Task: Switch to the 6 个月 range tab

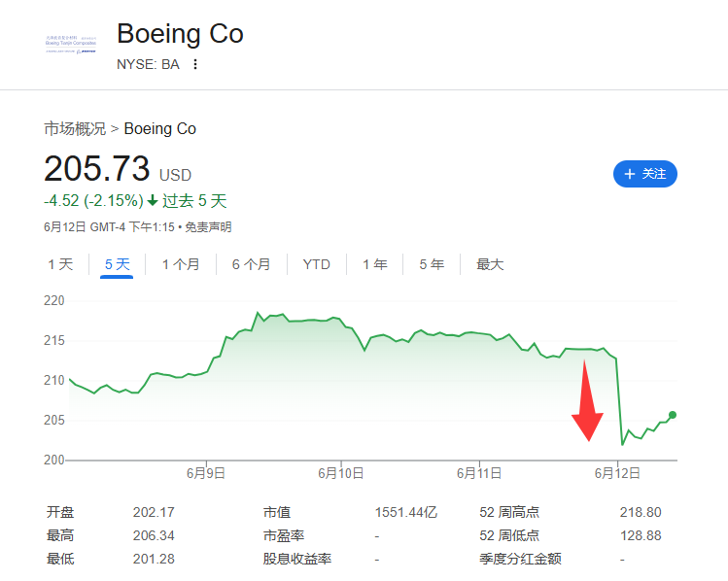Action: [x=251, y=264]
